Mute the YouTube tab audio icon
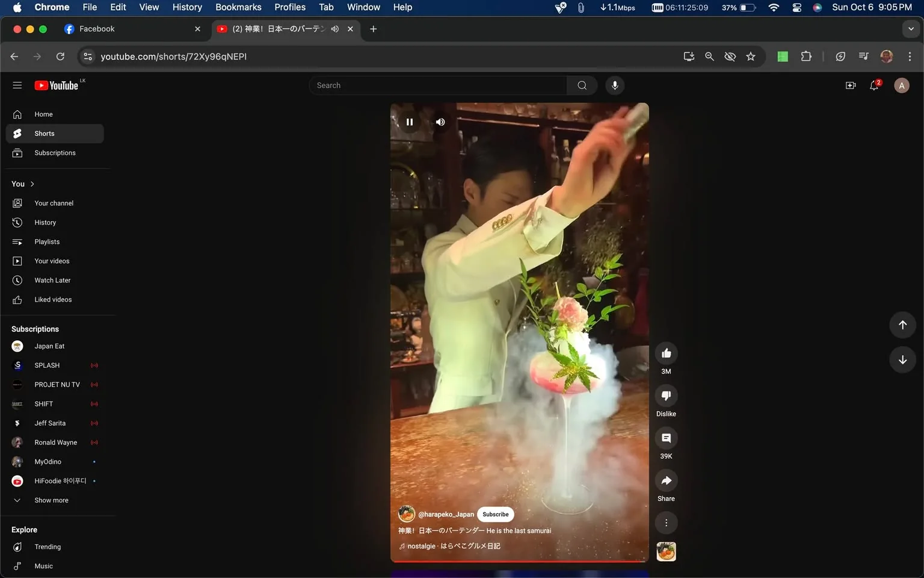Viewport: 924px width, 578px height. pyautogui.click(x=335, y=29)
